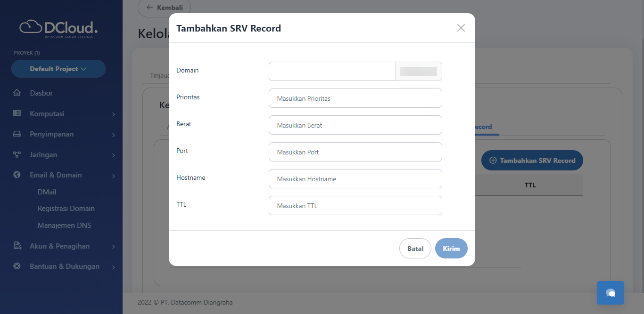This screenshot has width=644, height=314.
Task: Go to Registrasi Domain page
Action: 66,209
